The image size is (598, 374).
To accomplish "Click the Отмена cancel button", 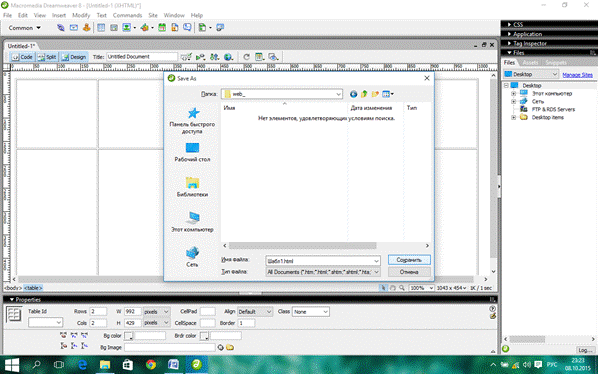I will (409, 272).
